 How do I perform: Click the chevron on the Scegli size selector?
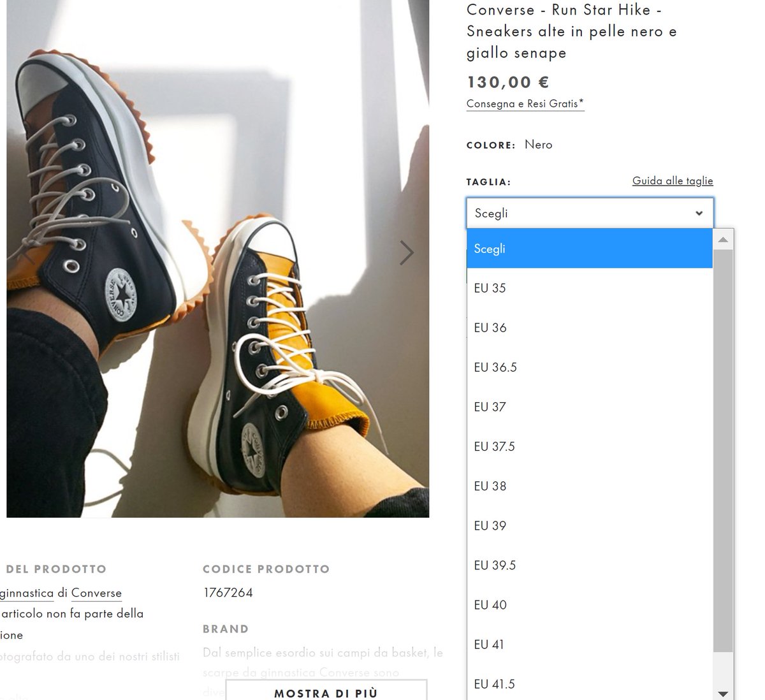(698, 213)
